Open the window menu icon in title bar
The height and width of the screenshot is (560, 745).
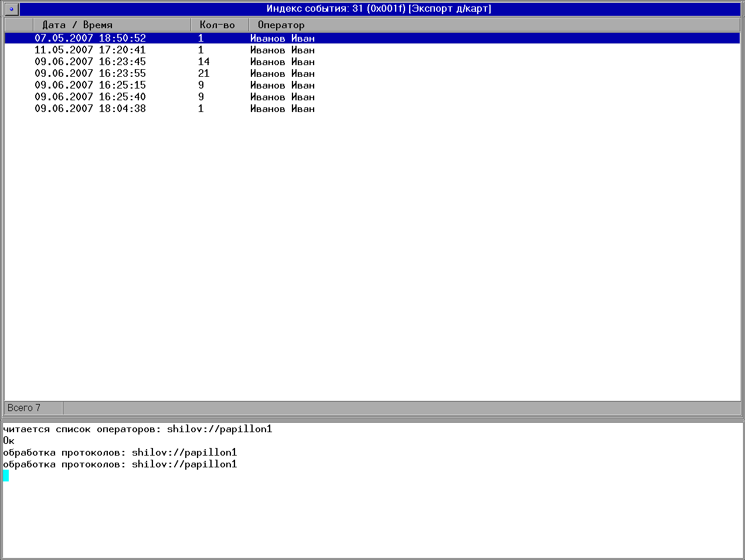[11, 9]
